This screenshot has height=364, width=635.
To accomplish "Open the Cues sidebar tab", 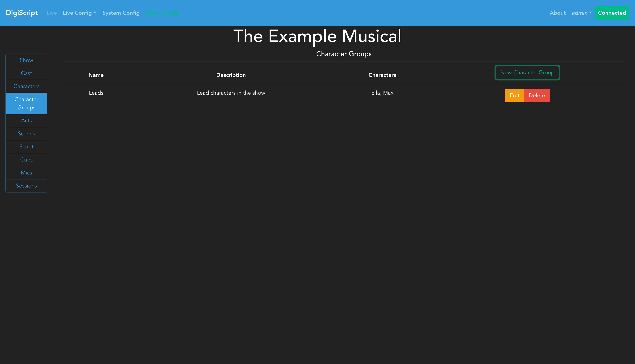I will (x=26, y=159).
